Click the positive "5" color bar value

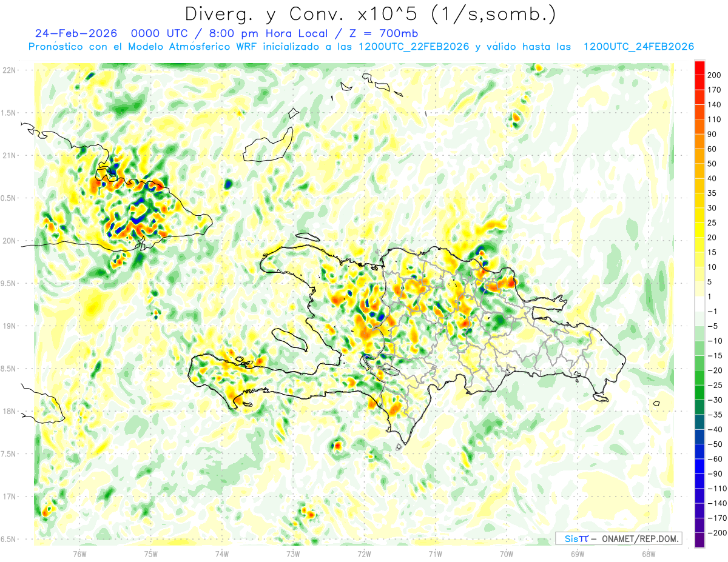[x=710, y=282]
